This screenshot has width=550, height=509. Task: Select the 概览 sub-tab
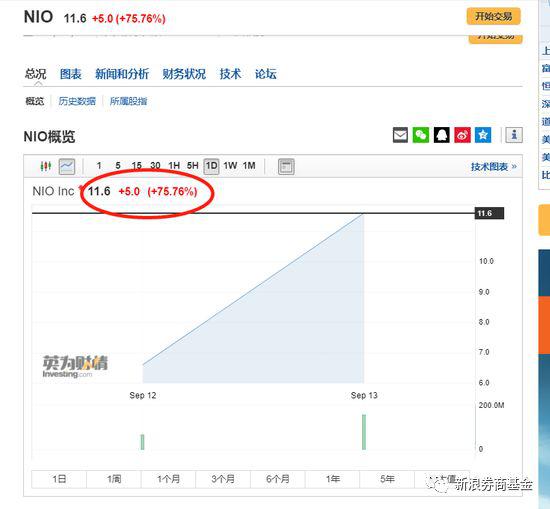35,101
